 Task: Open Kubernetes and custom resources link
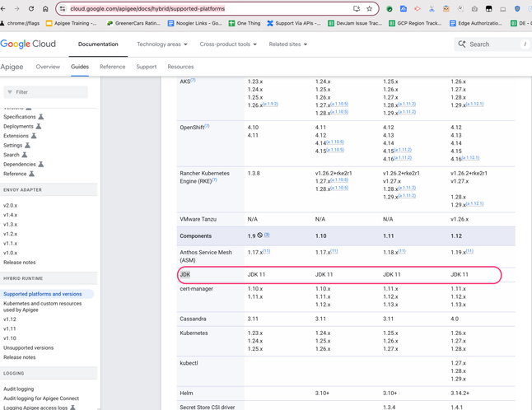pyautogui.click(x=42, y=306)
